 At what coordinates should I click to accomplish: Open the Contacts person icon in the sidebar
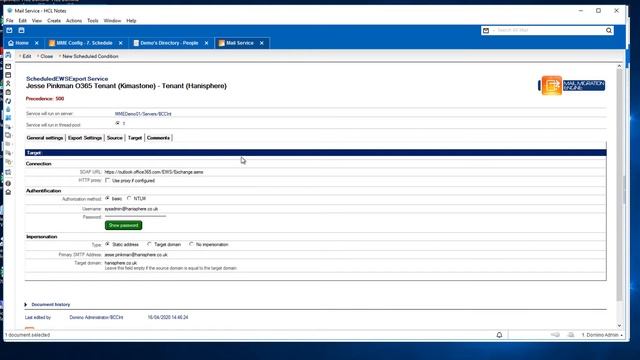point(8,83)
